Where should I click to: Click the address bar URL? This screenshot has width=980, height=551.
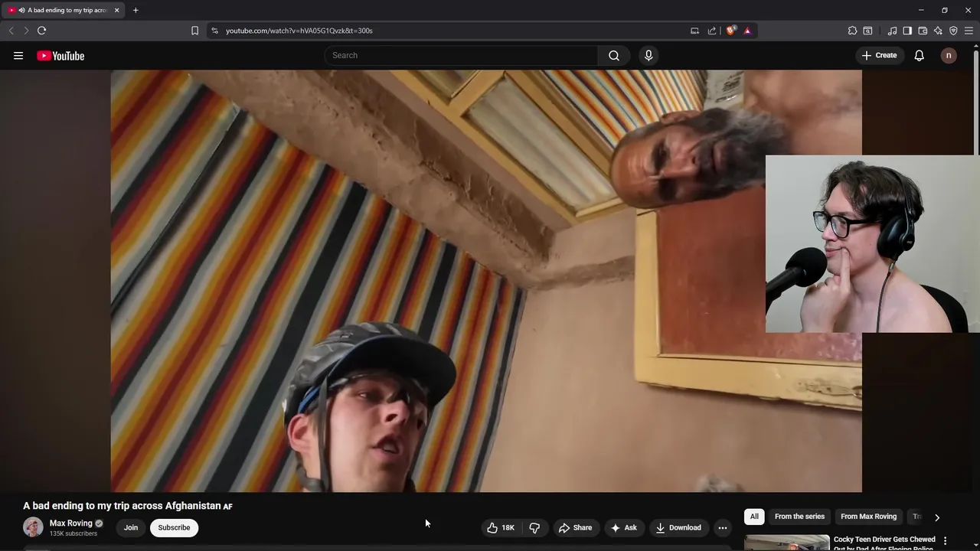pyautogui.click(x=299, y=31)
